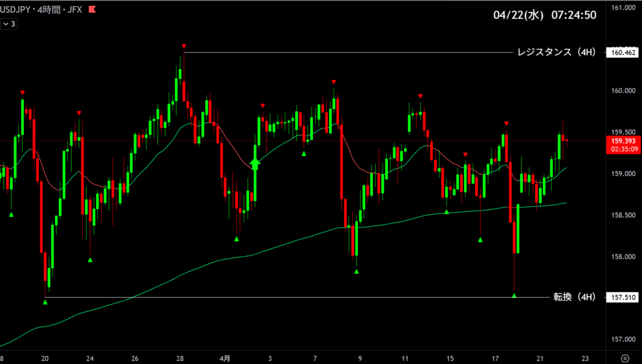The height and width of the screenshot is (364, 642).
Task: Click the green triangle at the 157.510 line start
Action: coord(45,302)
